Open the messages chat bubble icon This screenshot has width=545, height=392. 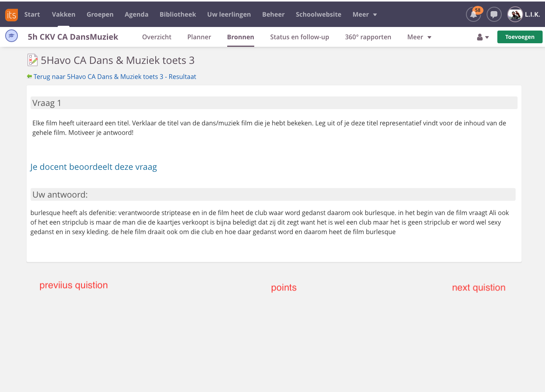click(494, 15)
